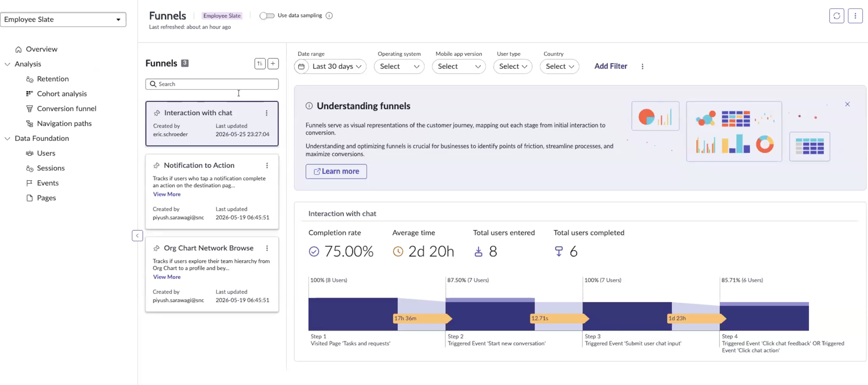Open the Employee Slate app dropdown
Viewport: 868px width, 385px height.
63,19
